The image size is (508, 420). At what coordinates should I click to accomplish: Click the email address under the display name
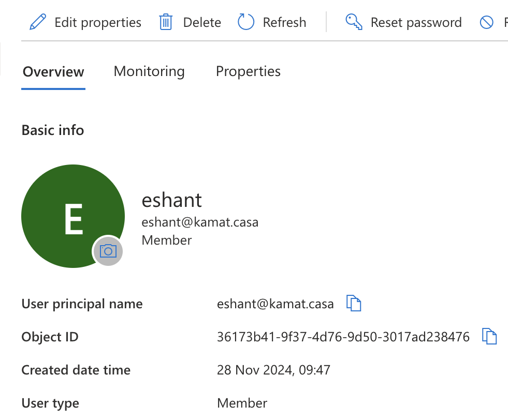(x=200, y=222)
